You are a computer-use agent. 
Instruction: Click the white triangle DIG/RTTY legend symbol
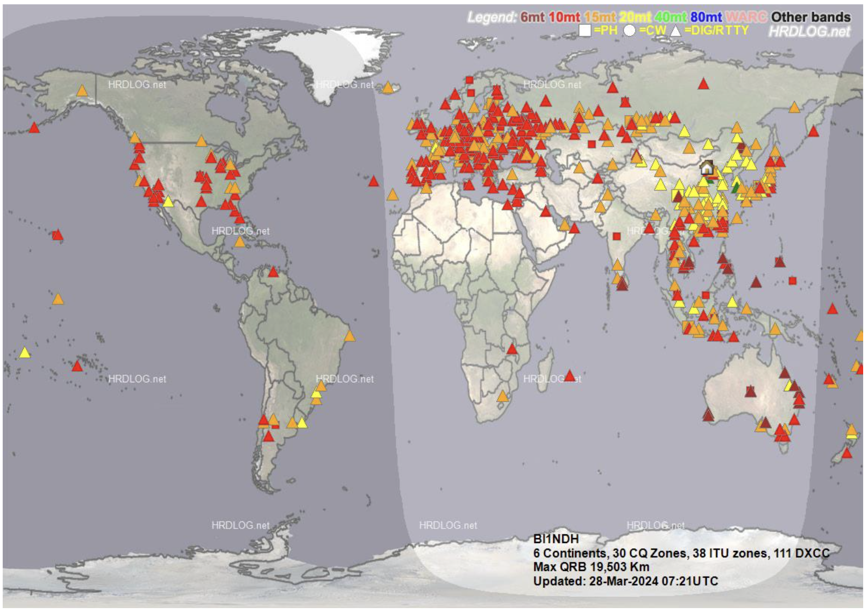(x=675, y=31)
